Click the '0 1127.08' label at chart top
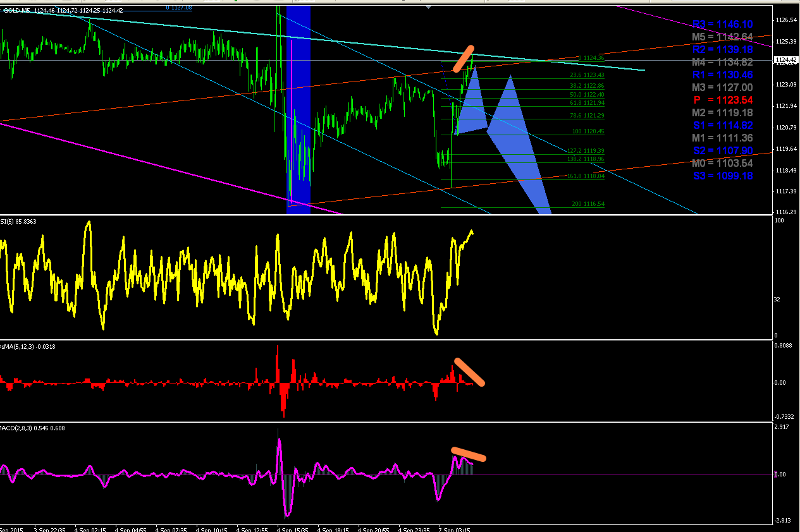Image resolution: width=800 pixels, height=532 pixels. 179,8
